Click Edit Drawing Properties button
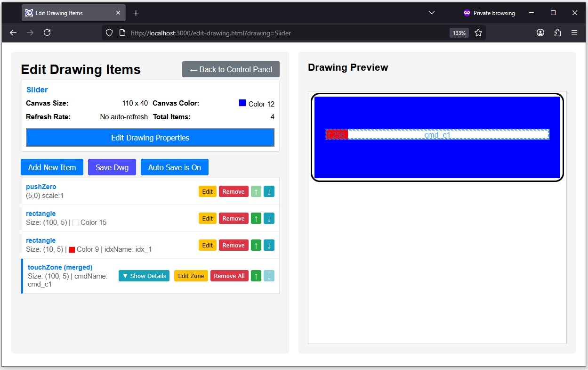 150,138
